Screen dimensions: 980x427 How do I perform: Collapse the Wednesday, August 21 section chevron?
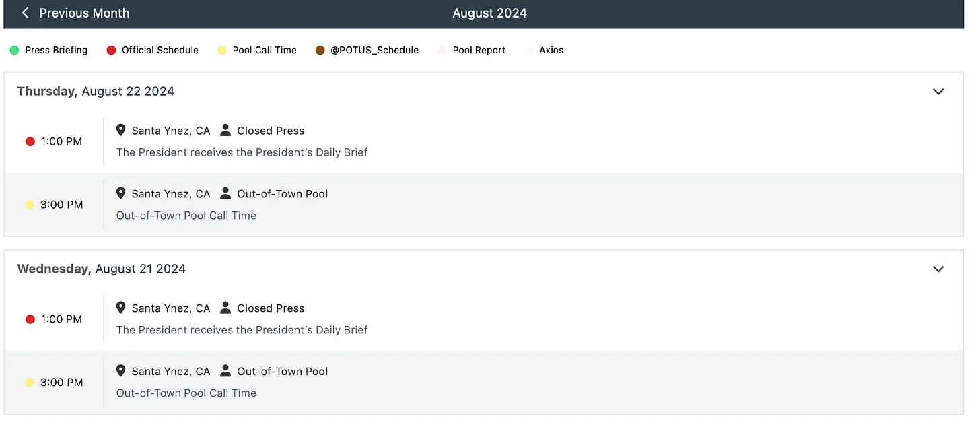(x=938, y=269)
